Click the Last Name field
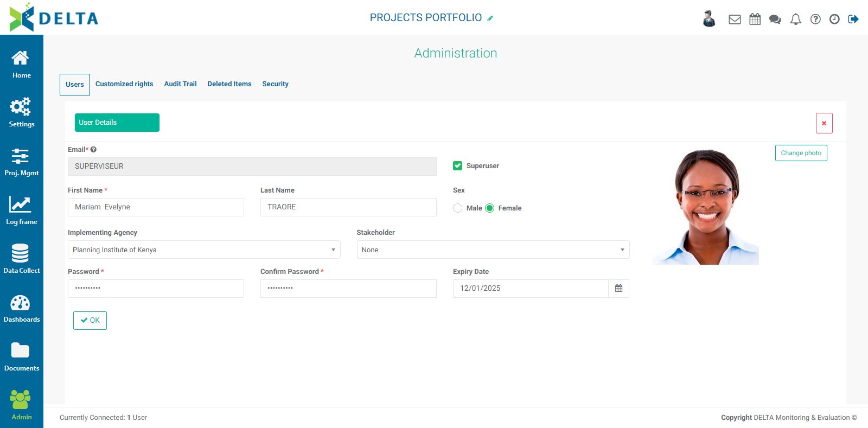 click(348, 207)
